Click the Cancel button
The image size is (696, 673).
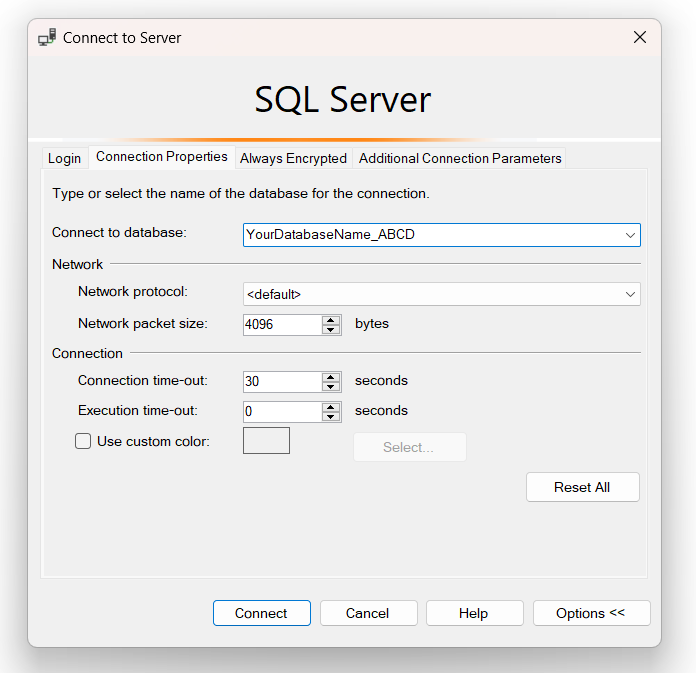tap(368, 613)
